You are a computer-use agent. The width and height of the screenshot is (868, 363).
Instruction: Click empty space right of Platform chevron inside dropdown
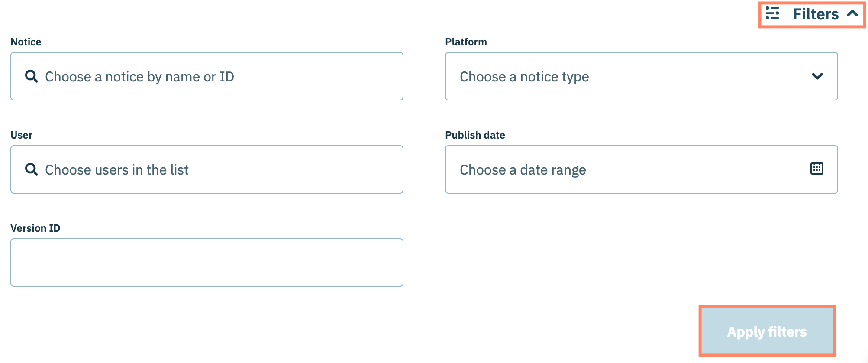831,76
